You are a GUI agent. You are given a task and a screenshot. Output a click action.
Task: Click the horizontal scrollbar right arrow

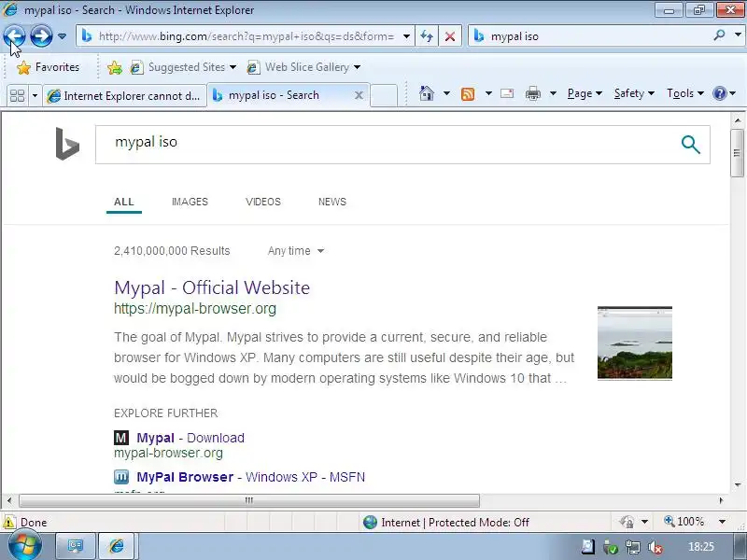click(x=721, y=500)
